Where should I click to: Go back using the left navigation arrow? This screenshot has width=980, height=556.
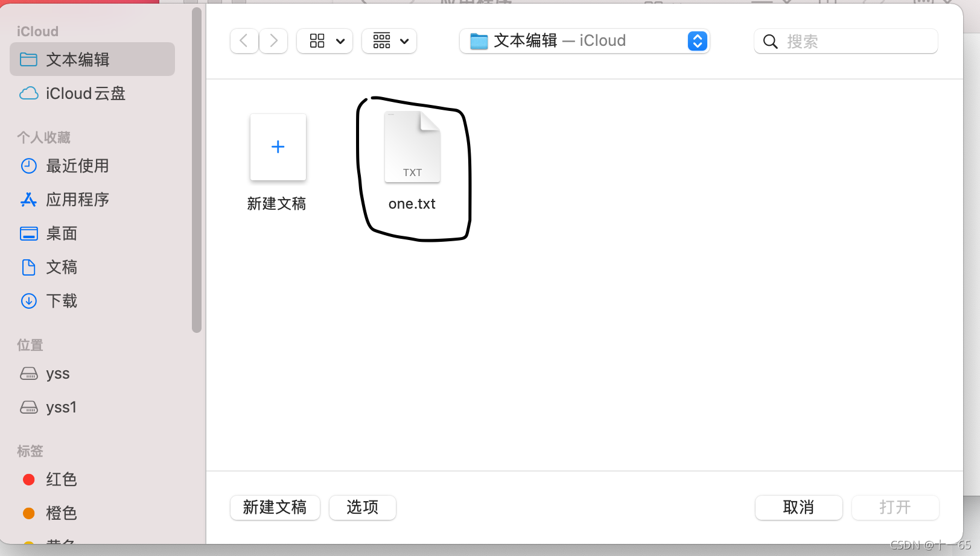coord(244,40)
